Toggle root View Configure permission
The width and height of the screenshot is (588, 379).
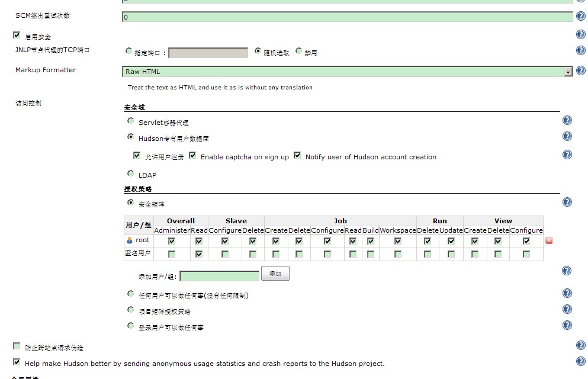click(526, 241)
